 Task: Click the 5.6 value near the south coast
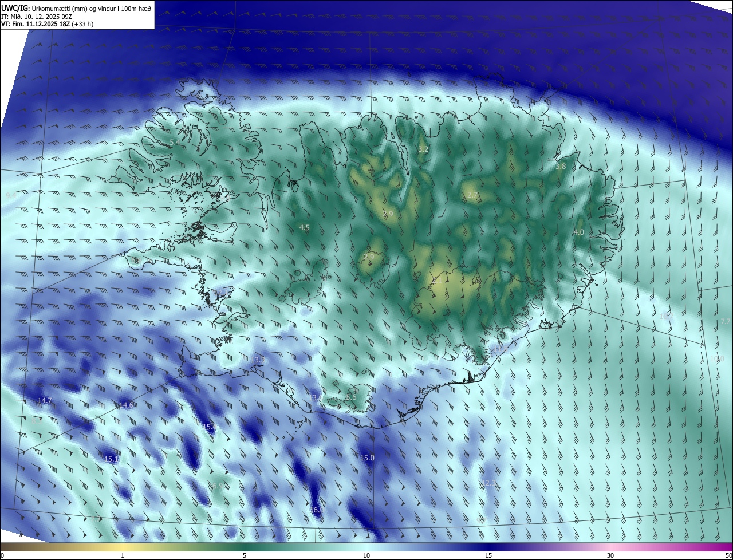351,397
